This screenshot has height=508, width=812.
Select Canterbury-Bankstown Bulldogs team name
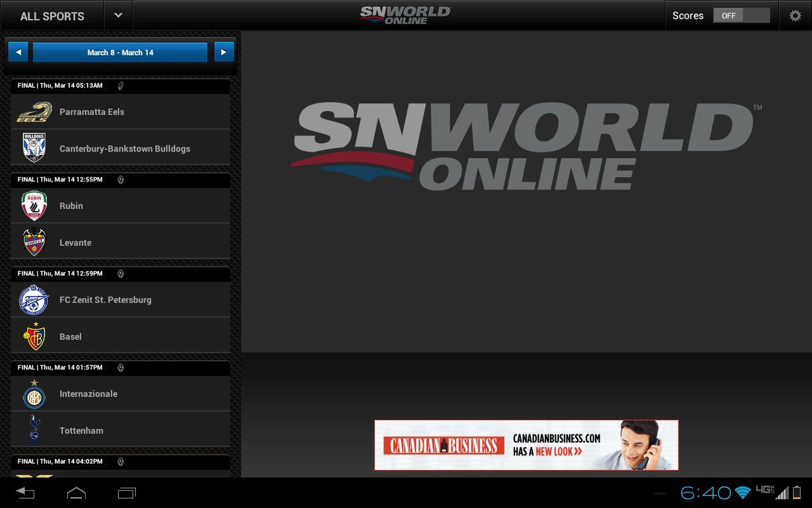click(125, 149)
